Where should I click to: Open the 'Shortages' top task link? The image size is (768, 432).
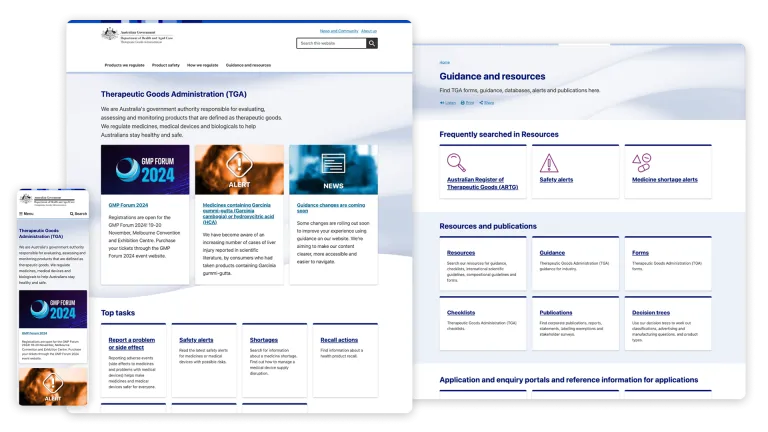click(x=264, y=340)
